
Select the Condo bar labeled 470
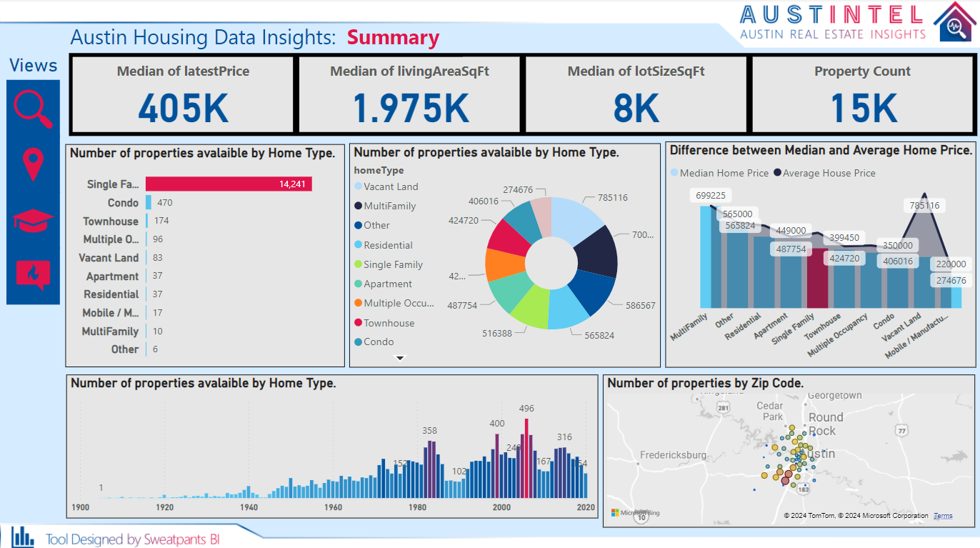pos(149,202)
